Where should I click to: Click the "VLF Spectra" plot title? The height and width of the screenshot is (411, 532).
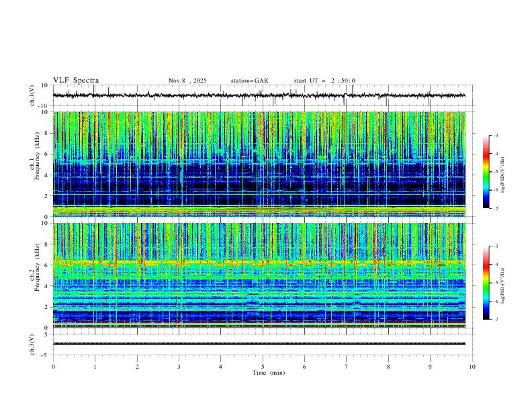click(76, 81)
